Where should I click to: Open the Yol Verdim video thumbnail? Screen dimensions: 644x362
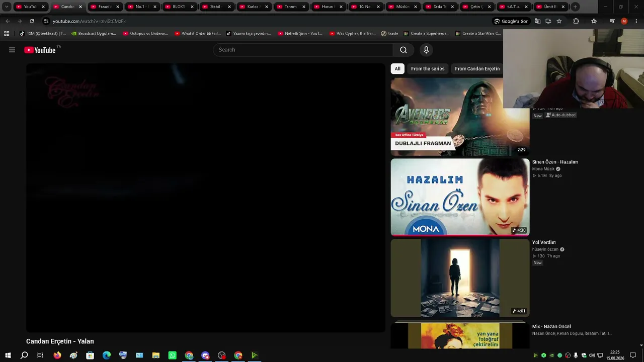coord(460,278)
